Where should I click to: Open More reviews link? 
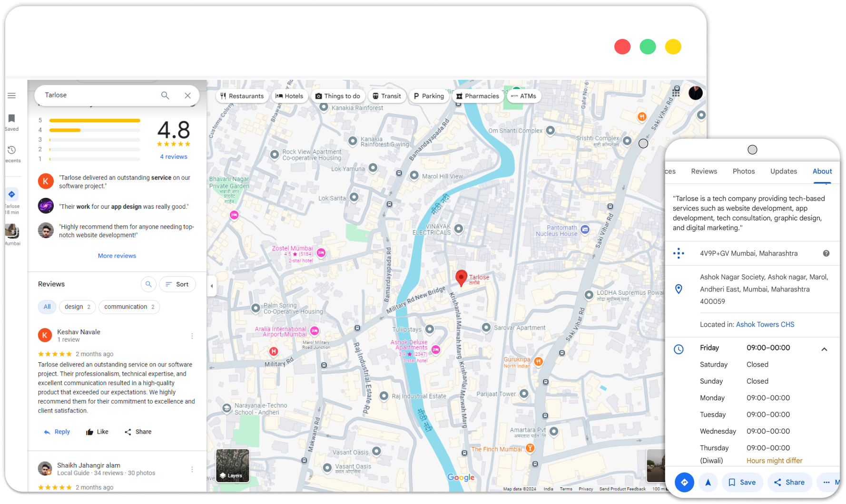pyautogui.click(x=117, y=256)
